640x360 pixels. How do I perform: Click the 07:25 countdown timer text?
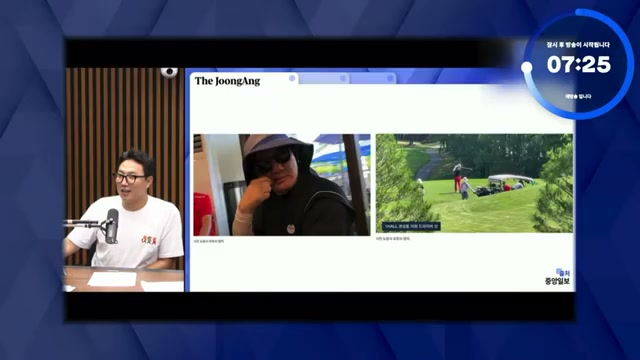pos(578,64)
